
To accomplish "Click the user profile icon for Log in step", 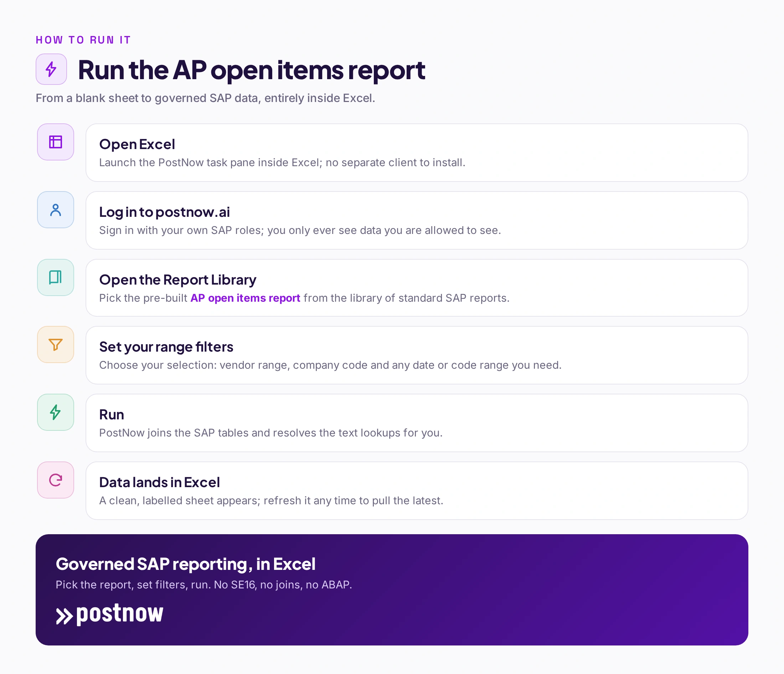I will click(56, 210).
